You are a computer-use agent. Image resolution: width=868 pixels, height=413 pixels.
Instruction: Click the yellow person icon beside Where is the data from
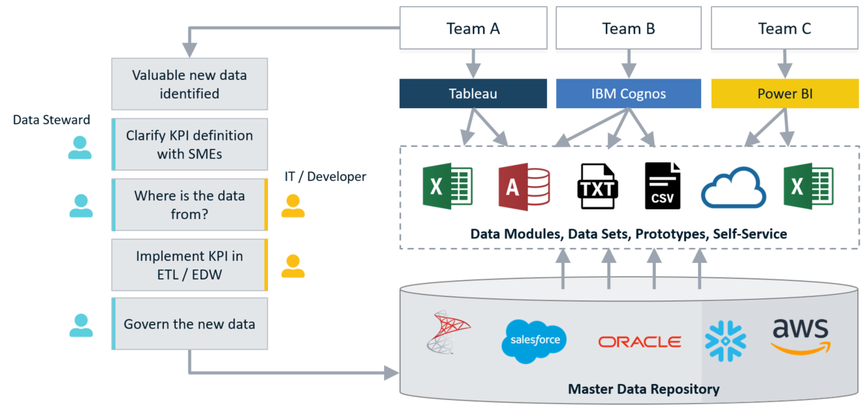[293, 206]
